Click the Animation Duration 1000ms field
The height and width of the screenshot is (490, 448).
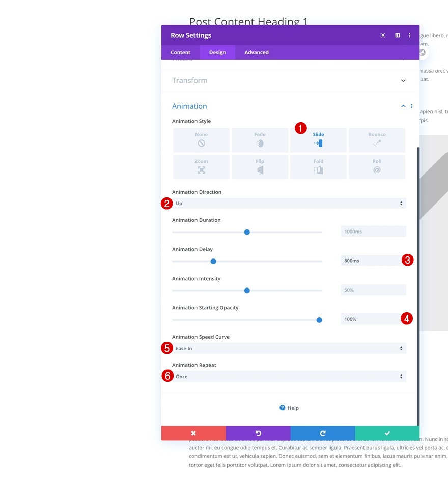373,232
